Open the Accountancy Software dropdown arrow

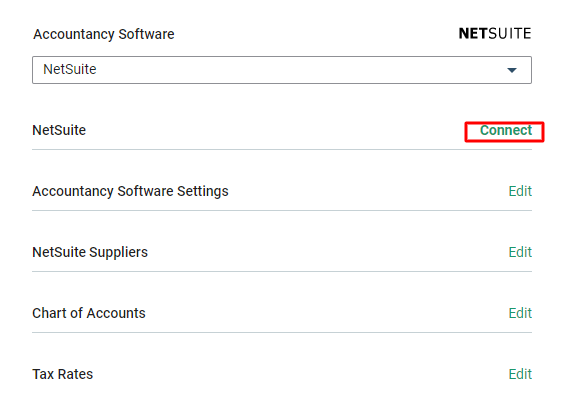coord(511,70)
